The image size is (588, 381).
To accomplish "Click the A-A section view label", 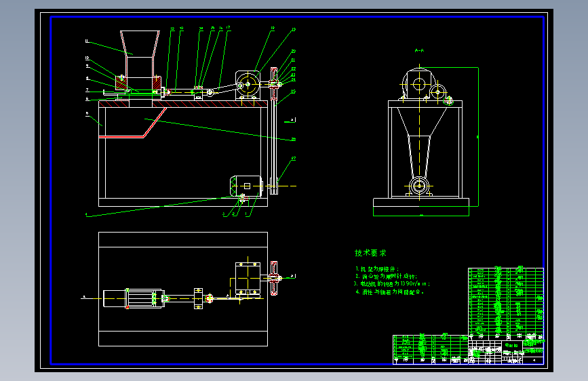I will pos(419,50).
